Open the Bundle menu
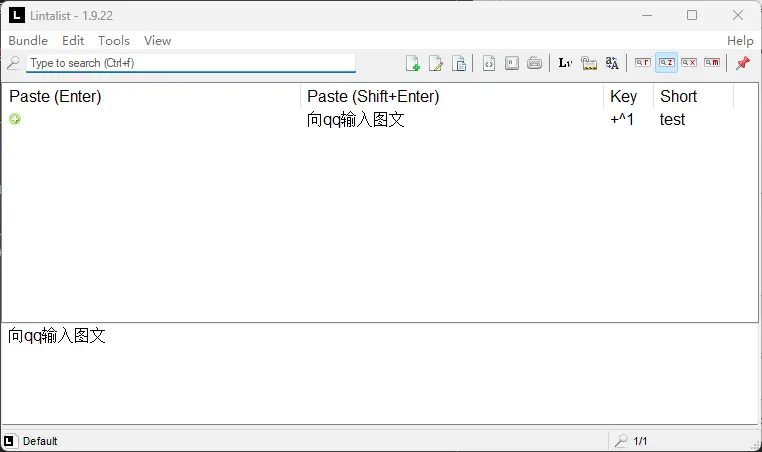 point(28,40)
